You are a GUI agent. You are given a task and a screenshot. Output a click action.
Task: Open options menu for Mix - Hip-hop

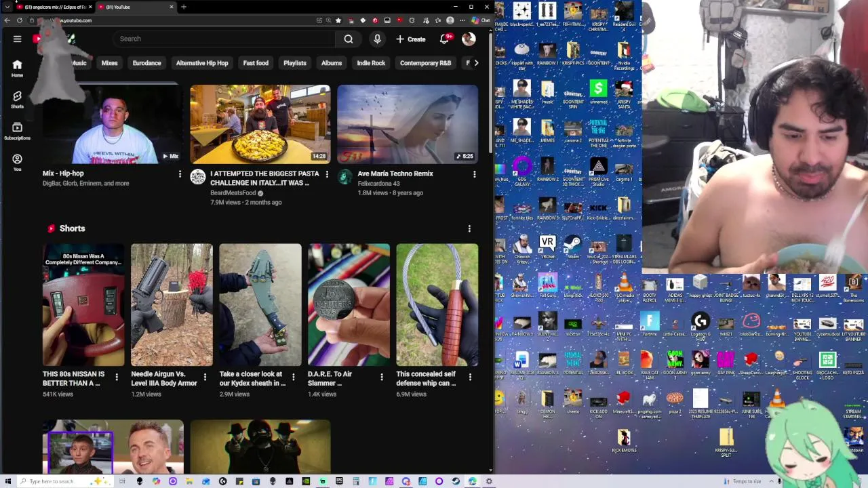click(x=180, y=175)
